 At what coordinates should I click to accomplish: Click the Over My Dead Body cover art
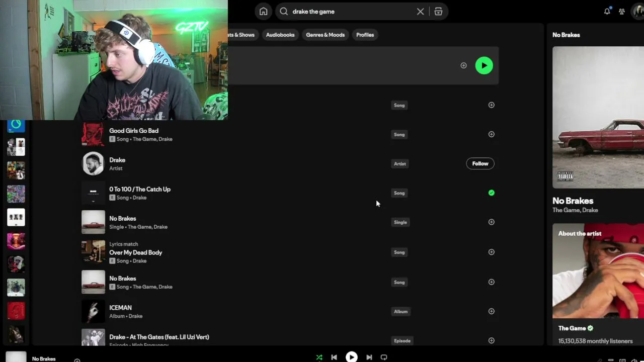click(x=93, y=252)
